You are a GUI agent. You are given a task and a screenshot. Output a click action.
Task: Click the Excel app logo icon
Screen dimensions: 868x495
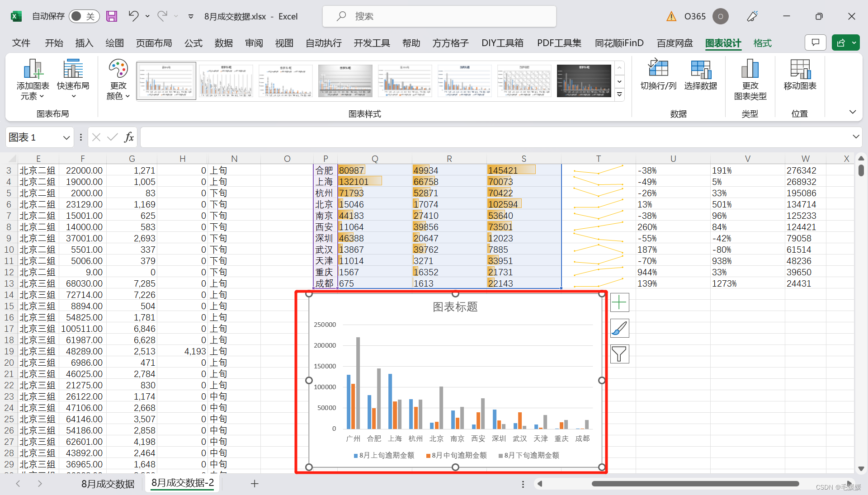point(16,16)
